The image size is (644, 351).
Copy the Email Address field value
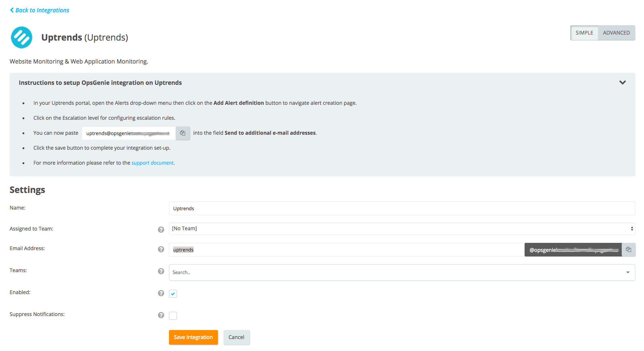[x=628, y=250]
